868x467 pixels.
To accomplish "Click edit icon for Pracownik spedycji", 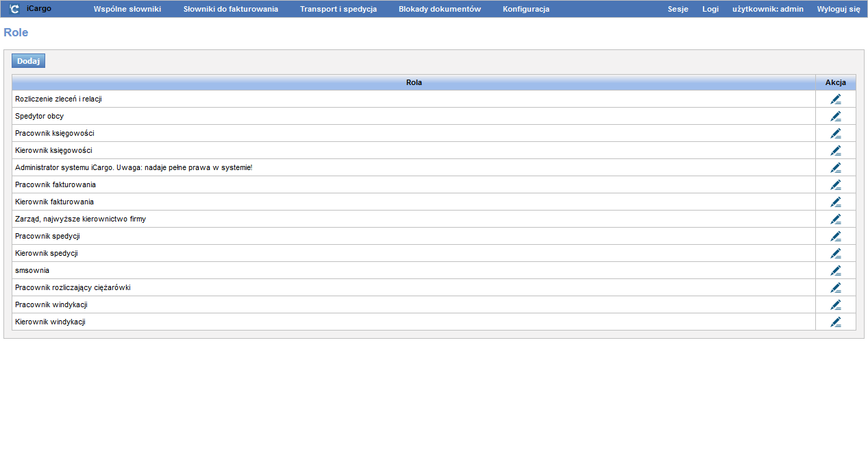I will 835,237.
